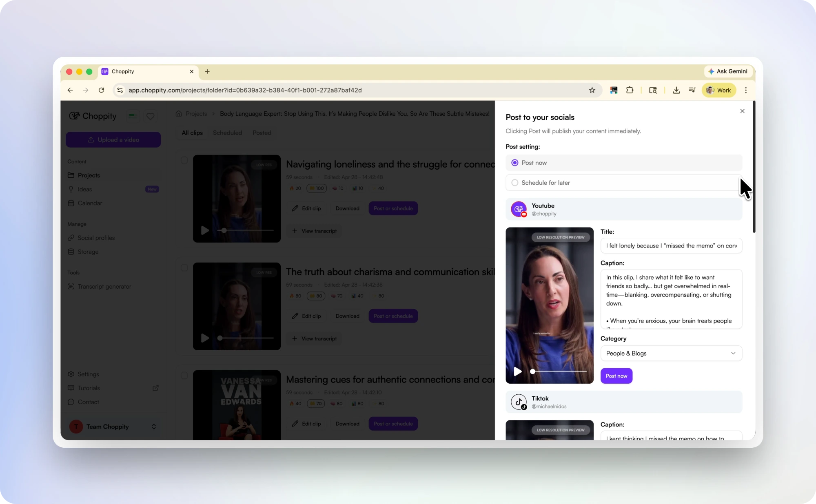
Task: Switch to the Scheduled tab
Action: [x=227, y=133]
